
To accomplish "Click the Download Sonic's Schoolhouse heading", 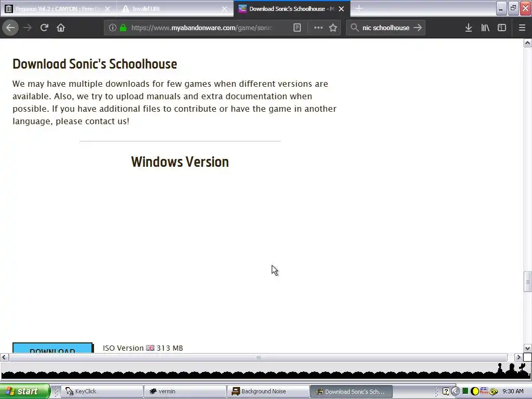I will [95, 64].
